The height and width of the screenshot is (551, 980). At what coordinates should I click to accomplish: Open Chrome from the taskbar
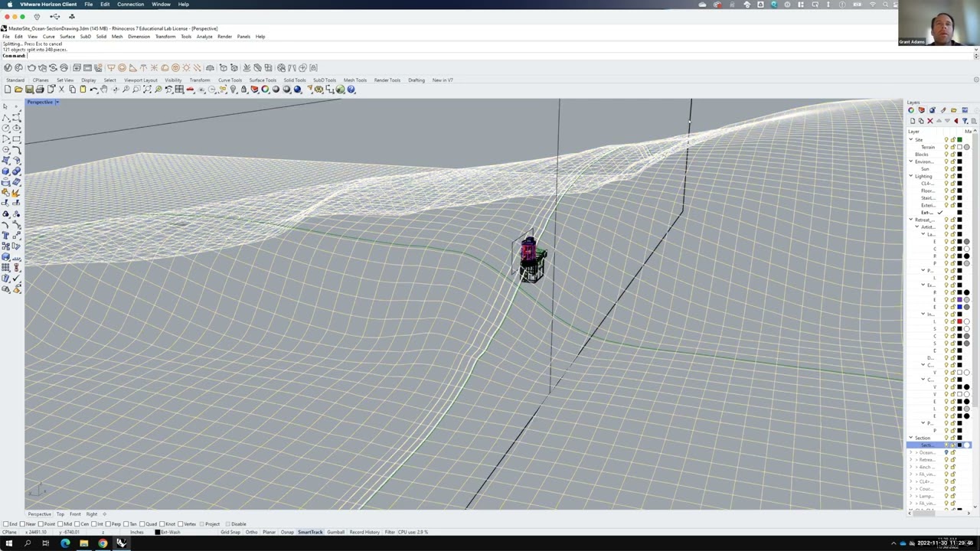(x=103, y=543)
